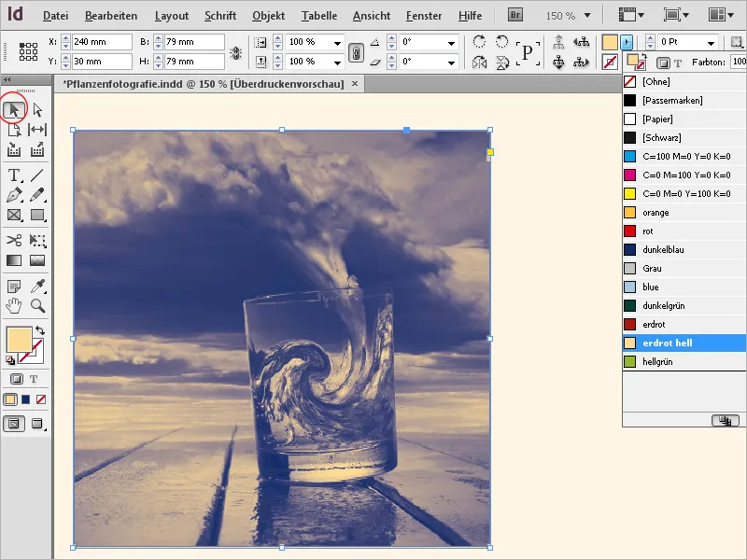This screenshot has width=747, height=560.
Task: Select the Scissors tool
Action: click(13, 240)
